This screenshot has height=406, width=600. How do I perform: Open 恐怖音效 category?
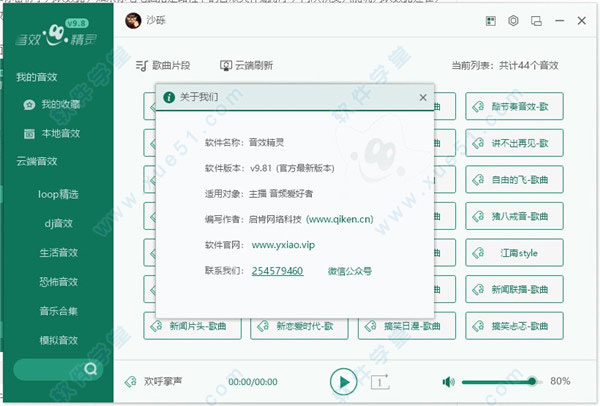point(58,282)
